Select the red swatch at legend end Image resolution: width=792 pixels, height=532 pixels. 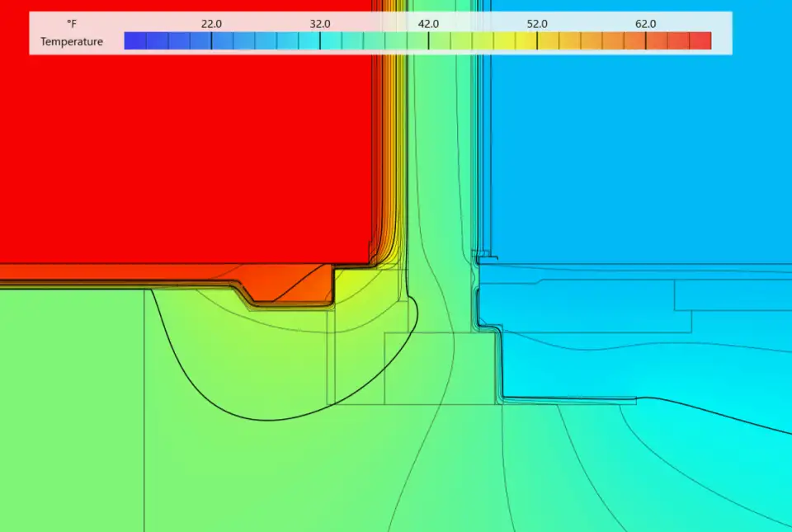pyautogui.click(x=700, y=41)
